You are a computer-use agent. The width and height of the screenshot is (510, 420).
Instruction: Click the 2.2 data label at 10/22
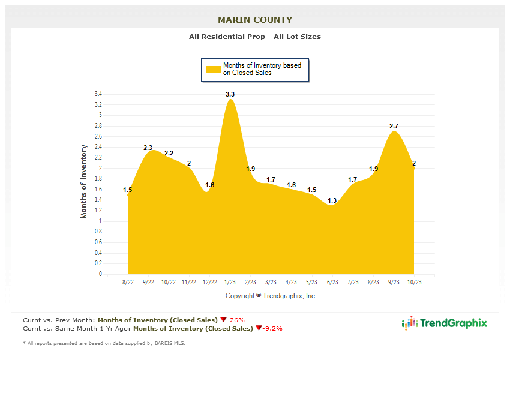pos(169,153)
